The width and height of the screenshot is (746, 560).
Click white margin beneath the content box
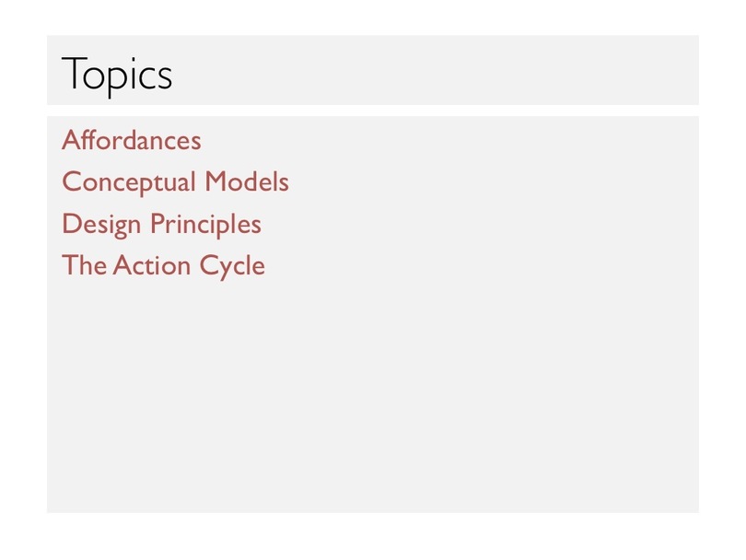pyautogui.click(x=372, y=536)
